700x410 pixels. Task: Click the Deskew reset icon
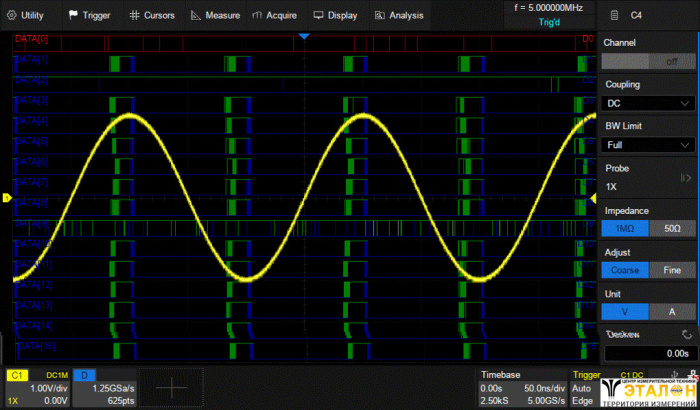(x=685, y=334)
